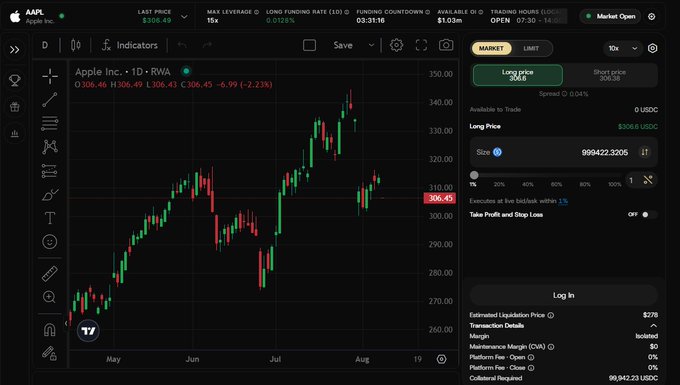
Task: Select the zoom in tool
Action: pyautogui.click(x=49, y=297)
